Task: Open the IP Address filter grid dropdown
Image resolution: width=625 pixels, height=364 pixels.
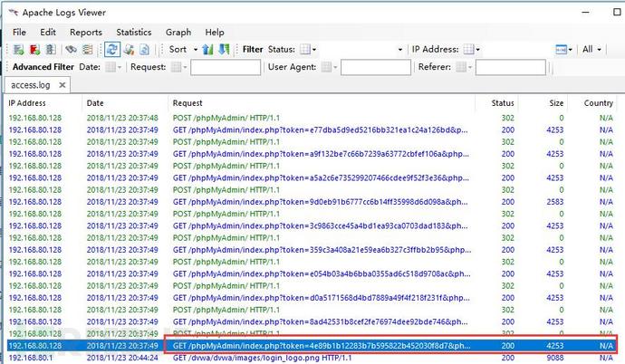Action: click(x=472, y=50)
